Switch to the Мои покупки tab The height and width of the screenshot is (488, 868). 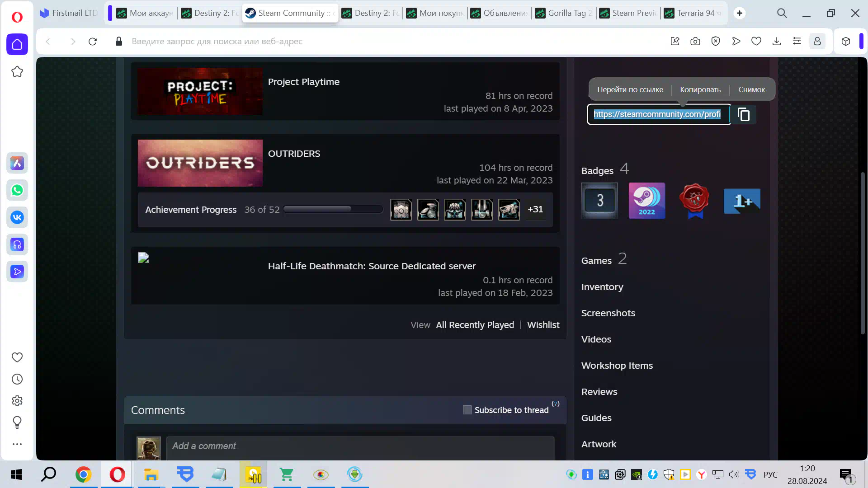coord(435,13)
